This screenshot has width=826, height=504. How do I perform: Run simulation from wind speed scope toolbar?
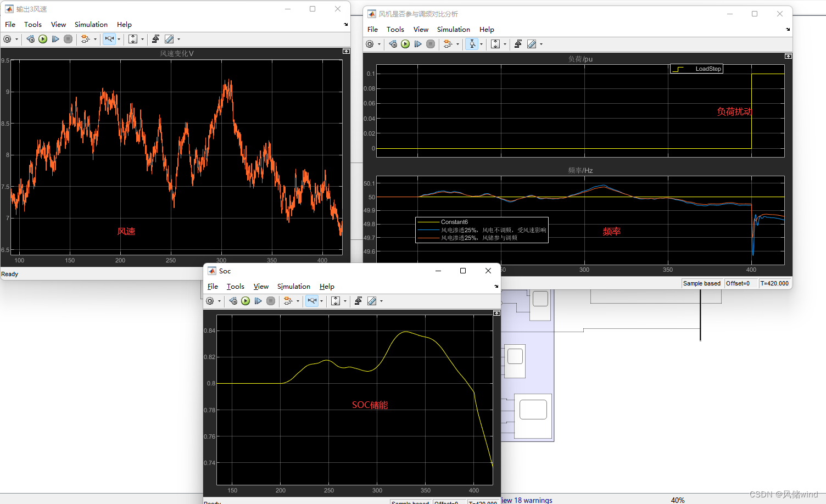(x=43, y=39)
